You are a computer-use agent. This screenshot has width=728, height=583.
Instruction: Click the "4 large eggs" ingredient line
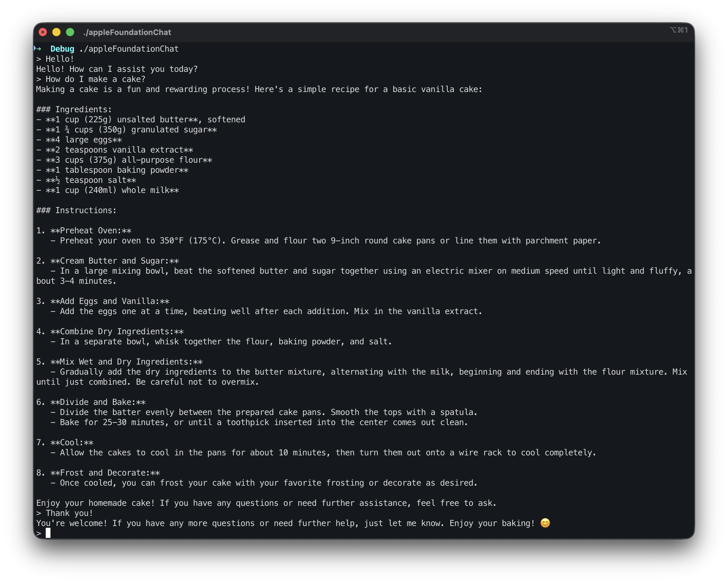click(84, 140)
